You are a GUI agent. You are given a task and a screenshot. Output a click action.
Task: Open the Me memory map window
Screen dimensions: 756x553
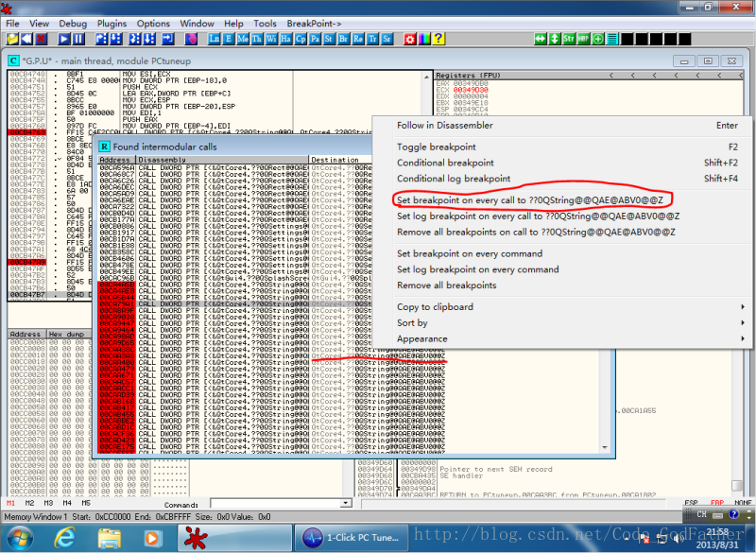[243, 39]
